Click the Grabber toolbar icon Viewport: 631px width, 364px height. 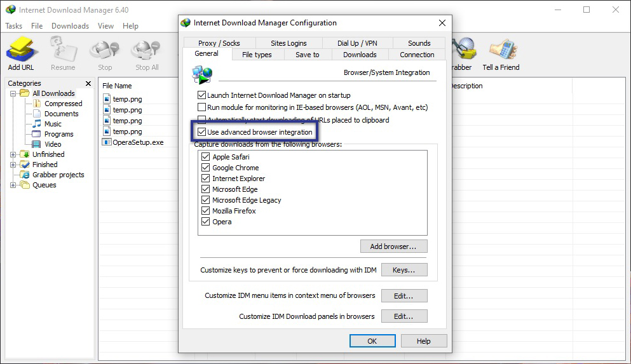pos(465,49)
